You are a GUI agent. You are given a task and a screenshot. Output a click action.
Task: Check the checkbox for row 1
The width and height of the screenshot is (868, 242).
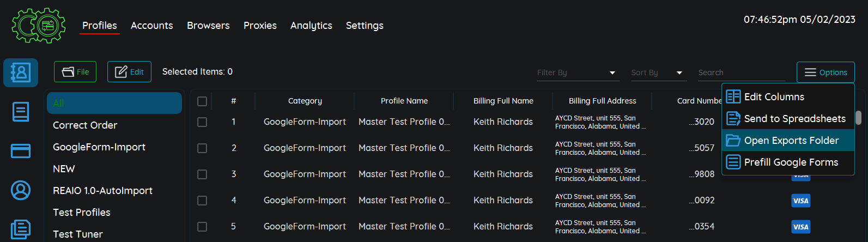[x=202, y=122]
